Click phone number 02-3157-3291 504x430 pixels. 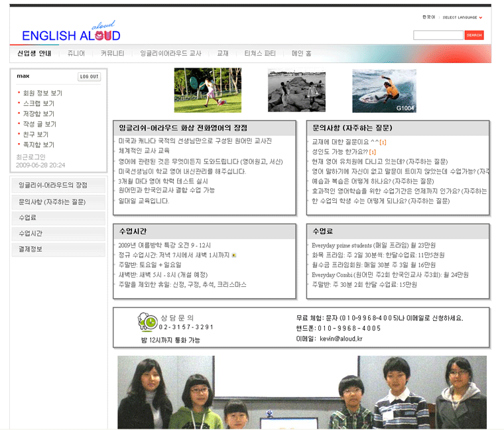tap(186, 327)
